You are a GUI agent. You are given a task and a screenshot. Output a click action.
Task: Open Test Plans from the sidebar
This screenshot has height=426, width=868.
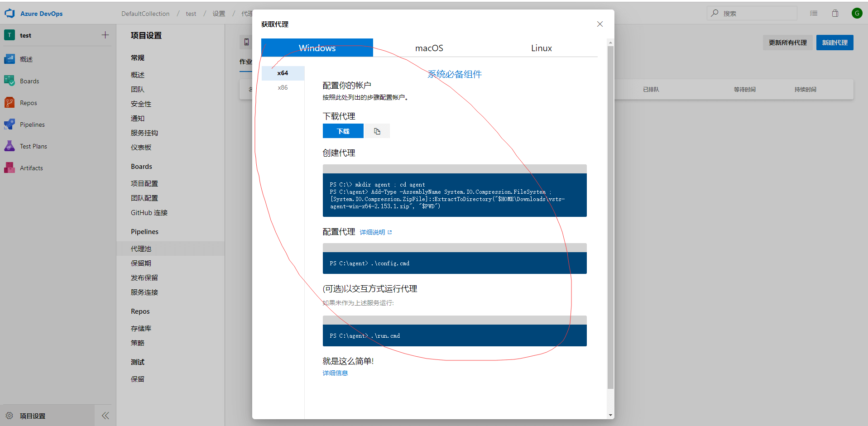click(x=33, y=146)
